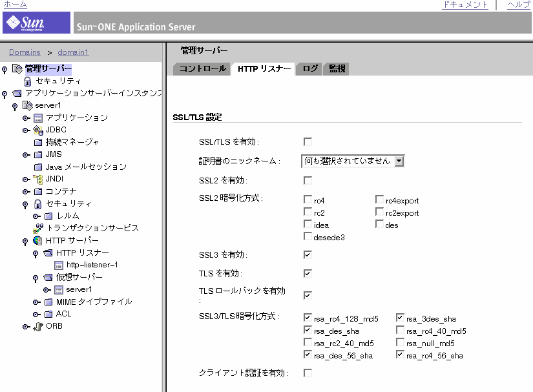Check the rsa_null_md5 cipher
The image size is (533, 392).
click(400, 342)
